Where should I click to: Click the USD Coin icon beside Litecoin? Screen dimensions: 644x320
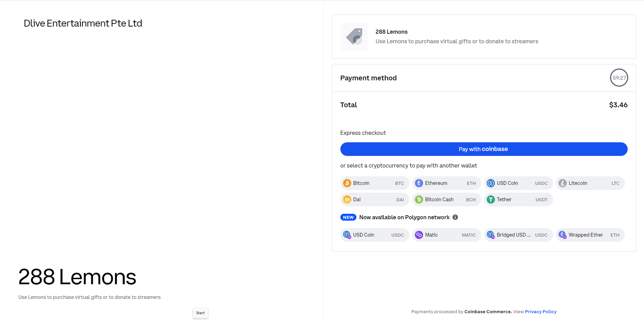point(491,183)
